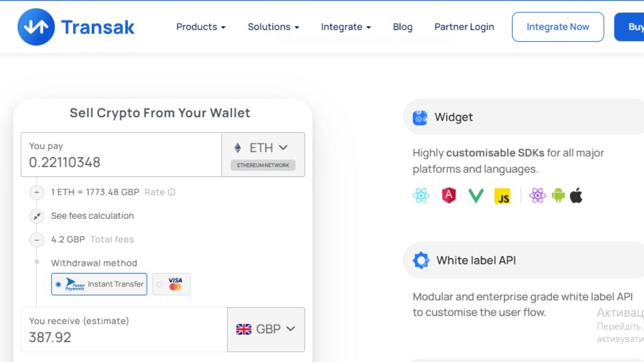644x362 pixels.
Task: Click the JavaScript SDK icon
Action: 502,196
